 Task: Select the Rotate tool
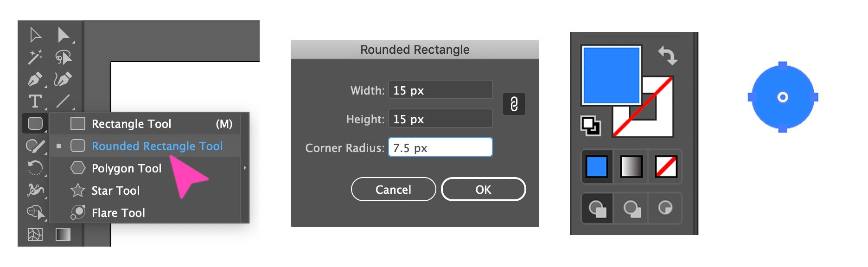[34, 169]
